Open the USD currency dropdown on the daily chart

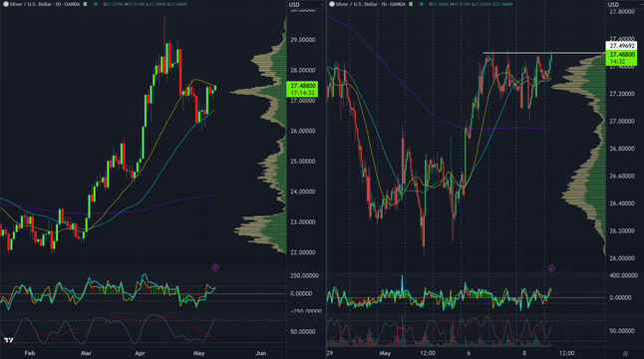click(x=306, y=5)
